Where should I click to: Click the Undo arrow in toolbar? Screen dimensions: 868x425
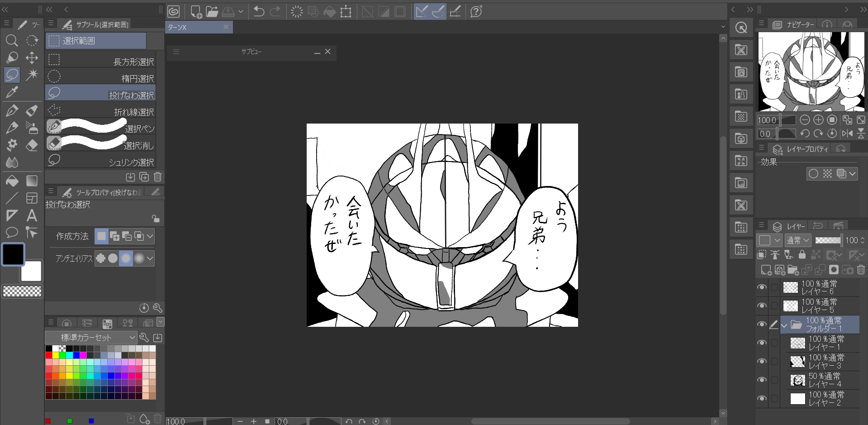[259, 11]
